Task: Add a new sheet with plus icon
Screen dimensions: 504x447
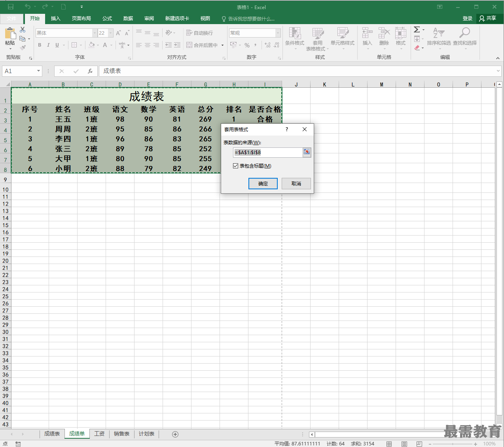Action: [175, 434]
